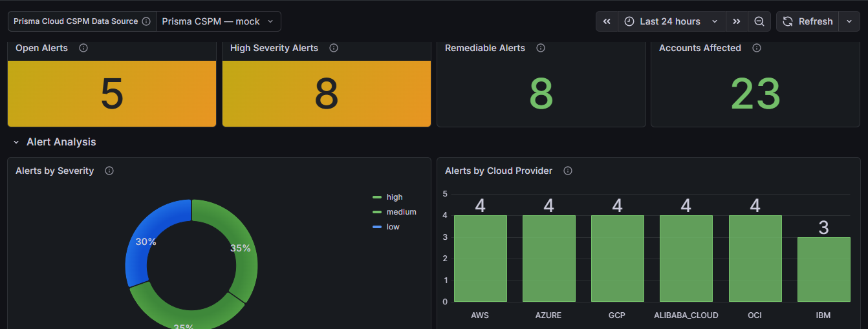Show info for Alerts by Cloud Provider panel

pos(568,171)
